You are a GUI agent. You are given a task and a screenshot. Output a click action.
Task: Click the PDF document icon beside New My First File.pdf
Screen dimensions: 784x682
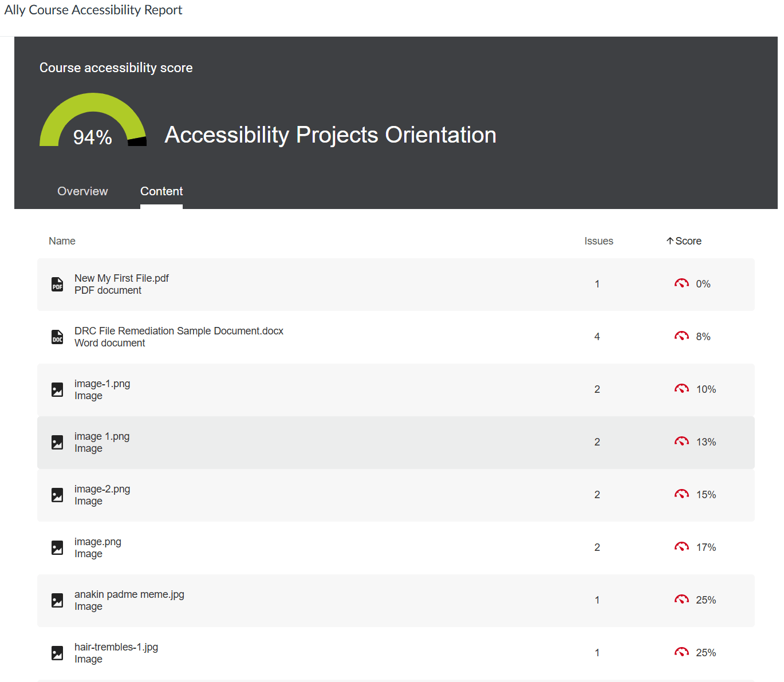point(57,284)
